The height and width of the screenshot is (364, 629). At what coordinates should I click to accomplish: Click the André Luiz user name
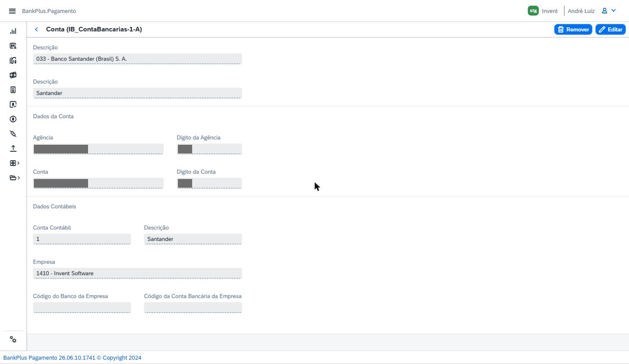point(581,11)
